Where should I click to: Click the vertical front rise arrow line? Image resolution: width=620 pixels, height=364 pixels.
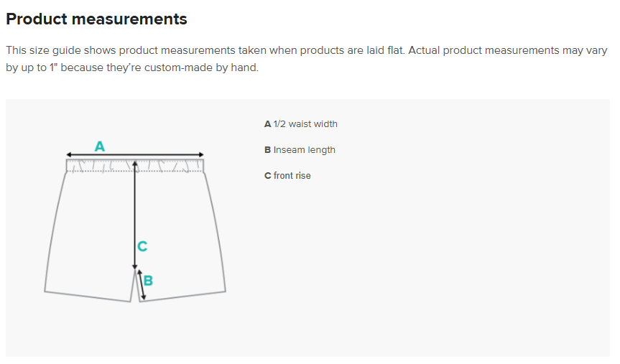135,215
